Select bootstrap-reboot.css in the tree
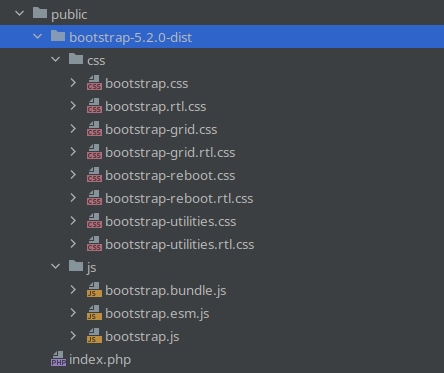This screenshot has height=373, width=444. click(x=170, y=176)
